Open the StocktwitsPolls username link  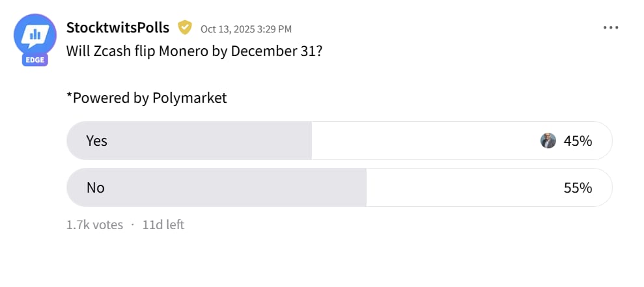click(x=118, y=27)
